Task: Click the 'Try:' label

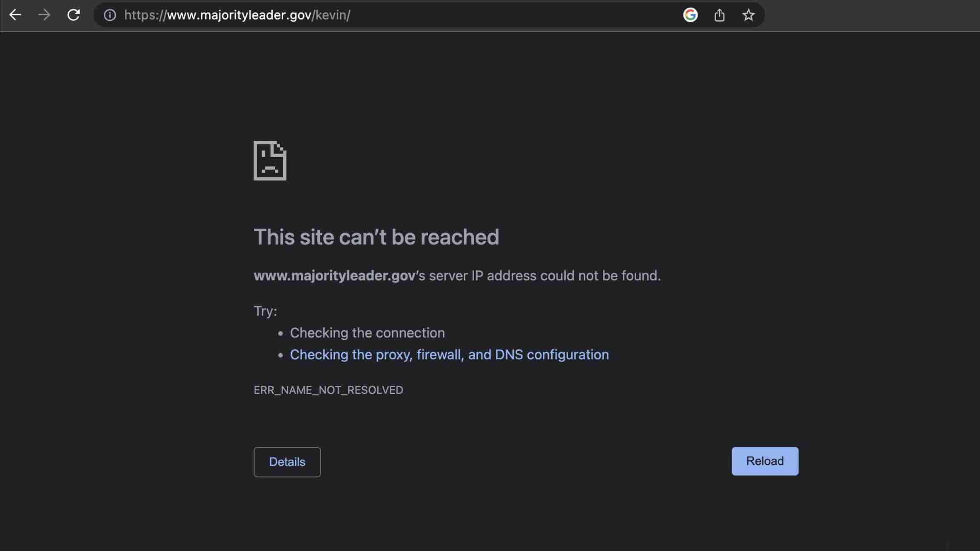Action: click(x=265, y=311)
